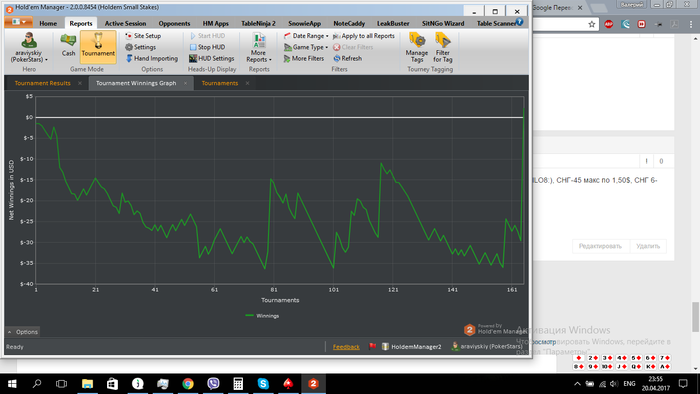The image size is (700, 394).
Task: Click the Start HUD button
Action: coord(208,36)
